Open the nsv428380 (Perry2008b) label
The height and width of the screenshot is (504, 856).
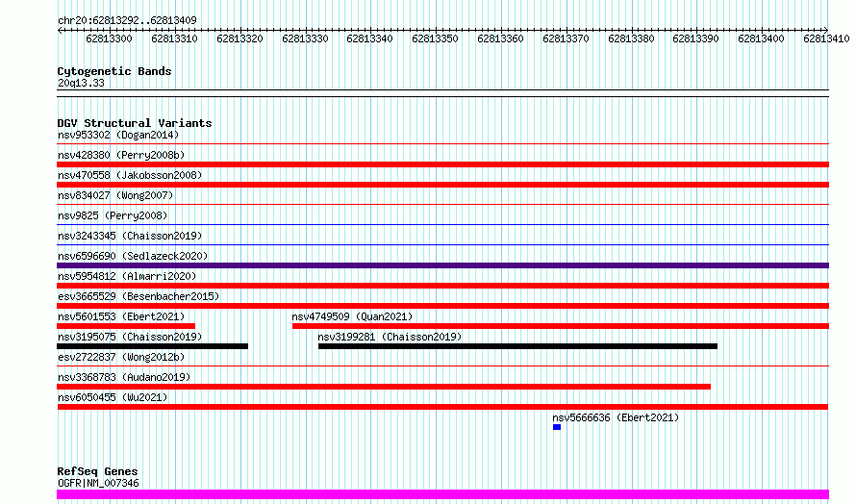pos(121,155)
